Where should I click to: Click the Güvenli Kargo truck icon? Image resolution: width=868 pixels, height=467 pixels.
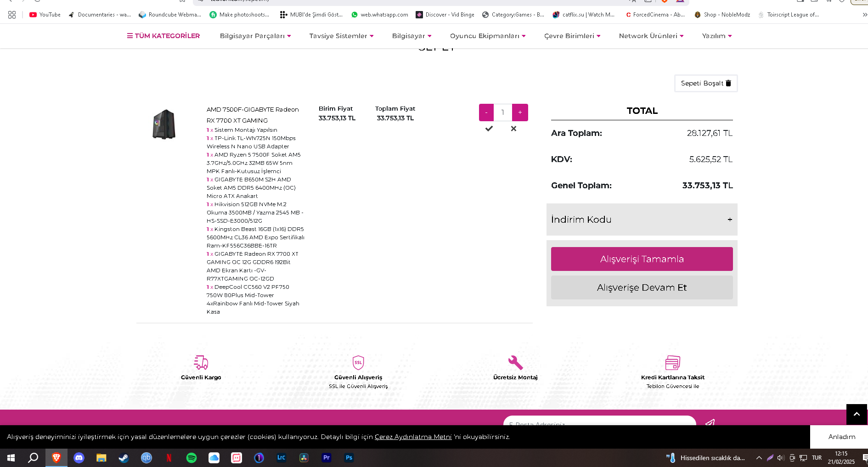201,362
